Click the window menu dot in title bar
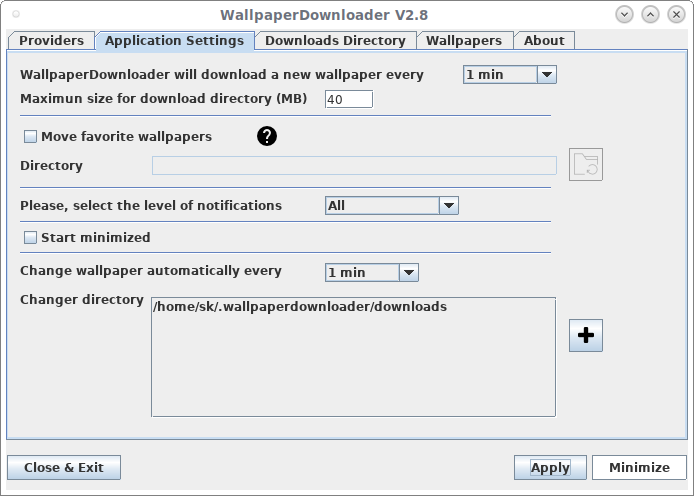 tap(16, 14)
